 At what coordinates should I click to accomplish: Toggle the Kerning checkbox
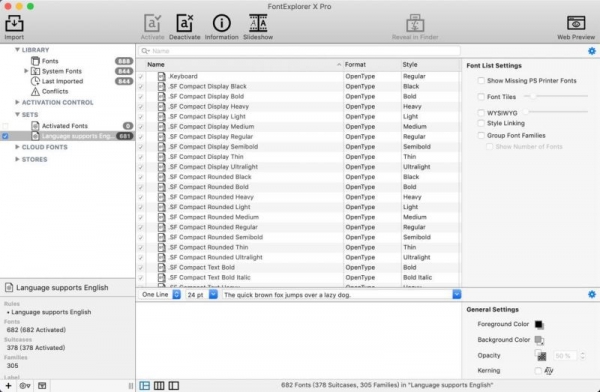[x=538, y=371]
